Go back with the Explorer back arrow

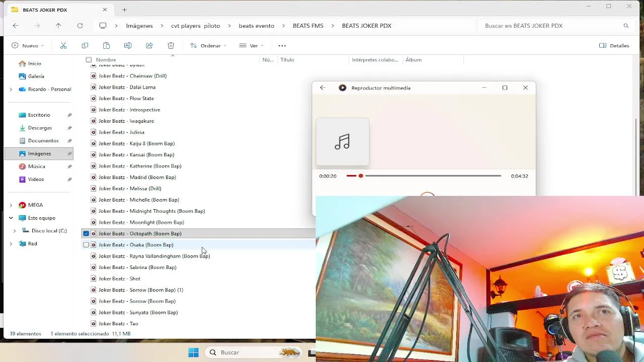[16, 26]
